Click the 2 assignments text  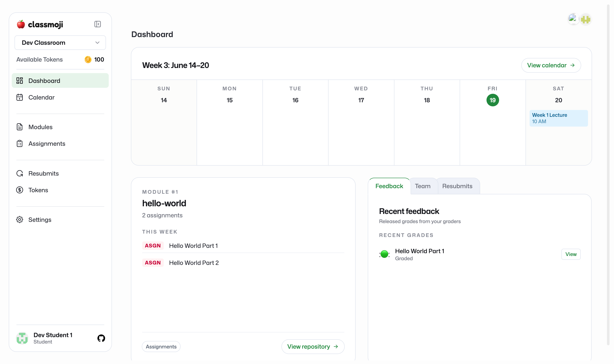[162, 215]
